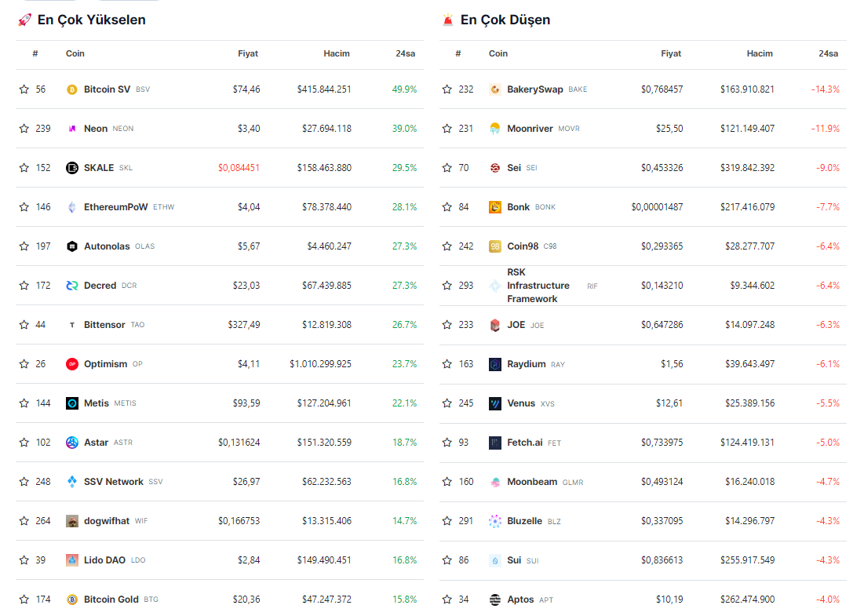Screen dimensions: 864x616
Task: Click the Neon coin logo icon
Action: pos(72,129)
